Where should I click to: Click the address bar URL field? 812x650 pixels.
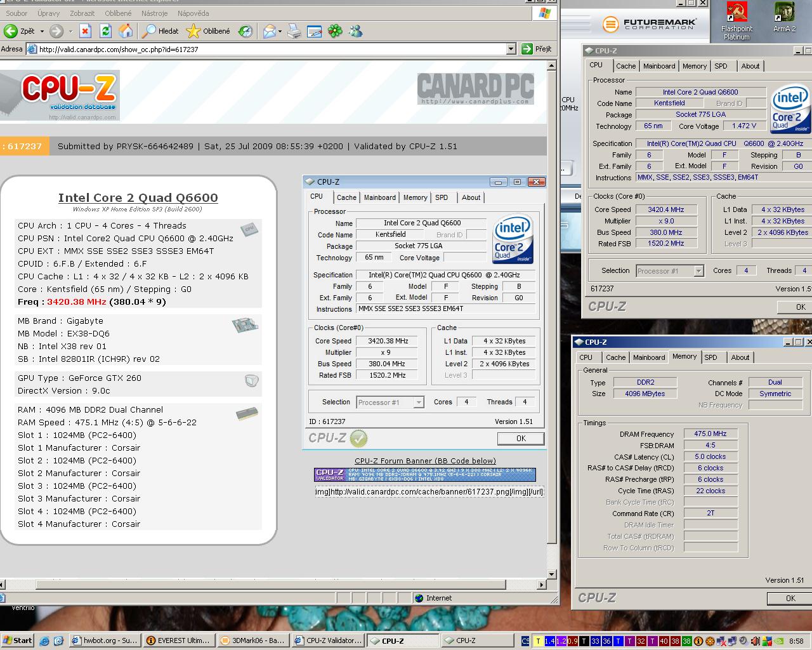[272, 49]
